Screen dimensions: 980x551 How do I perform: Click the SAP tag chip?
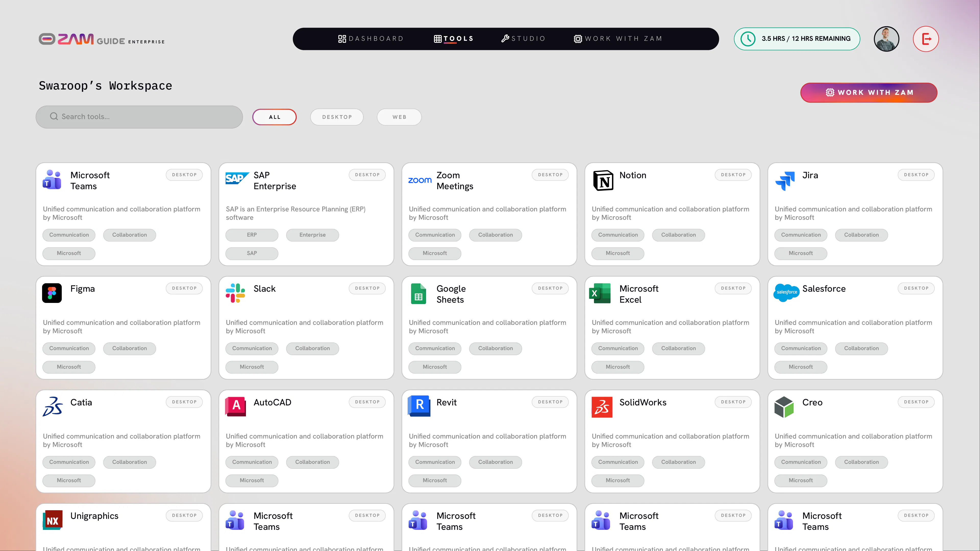(252, 253)
